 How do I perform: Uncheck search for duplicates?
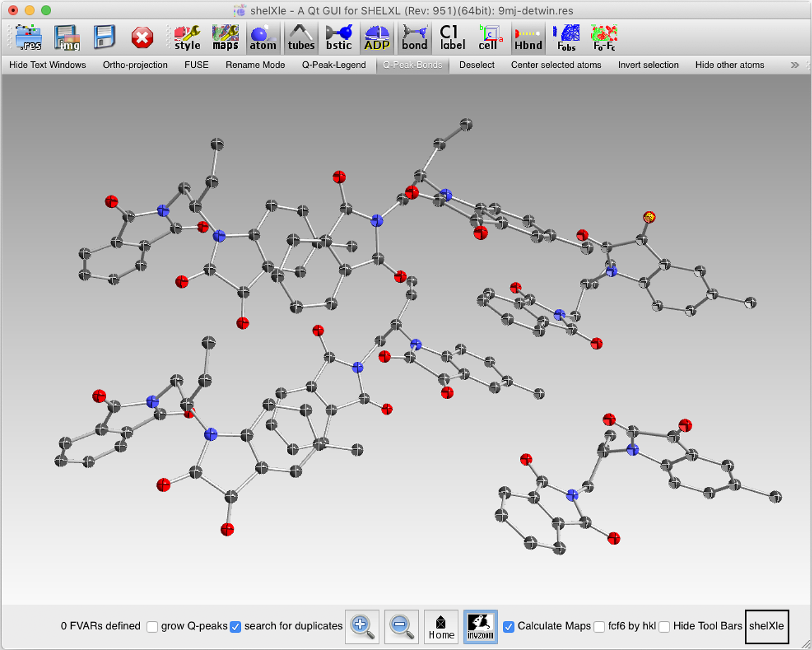point(236,627)
